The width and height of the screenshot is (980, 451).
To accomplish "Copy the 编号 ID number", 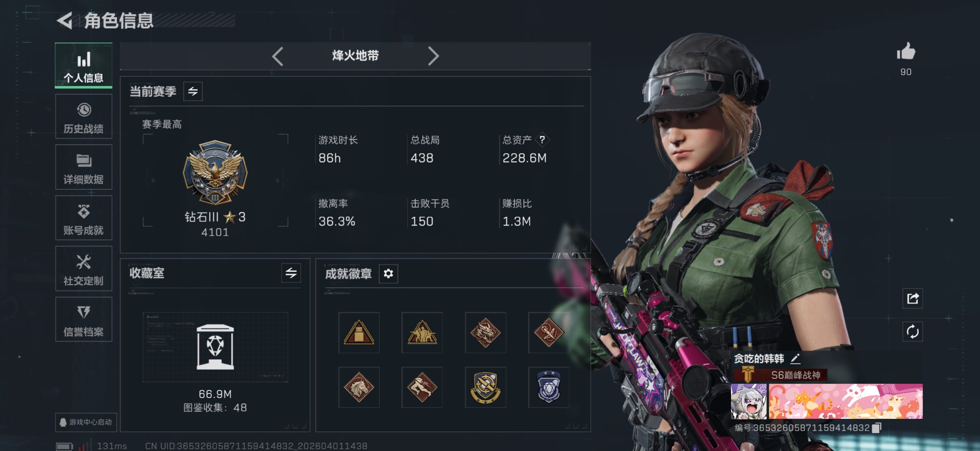I will click(x=876, y=428).
